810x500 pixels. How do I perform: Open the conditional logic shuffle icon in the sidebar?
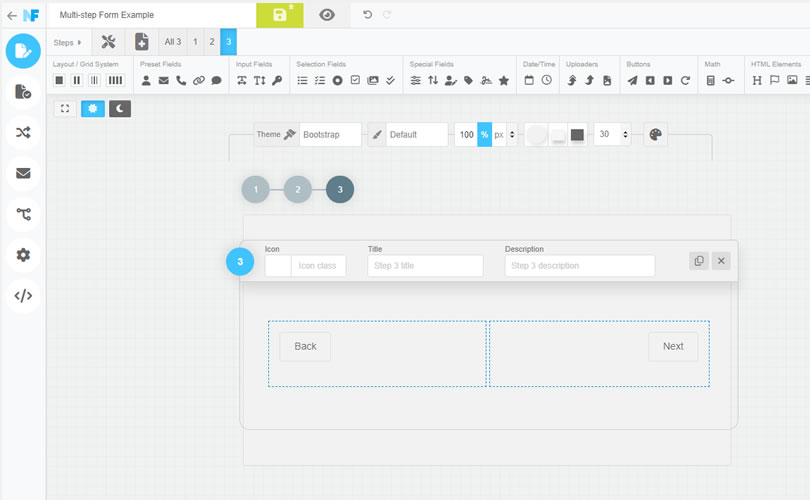tap(23, 132)
